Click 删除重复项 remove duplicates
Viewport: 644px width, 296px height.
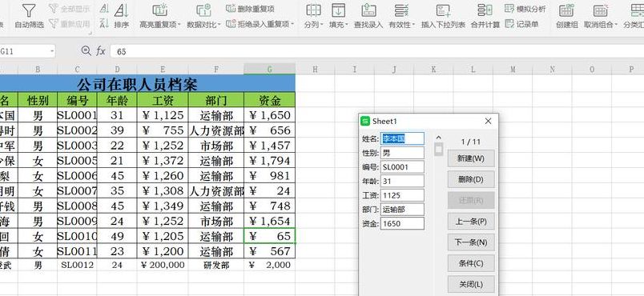coord(250,9)
